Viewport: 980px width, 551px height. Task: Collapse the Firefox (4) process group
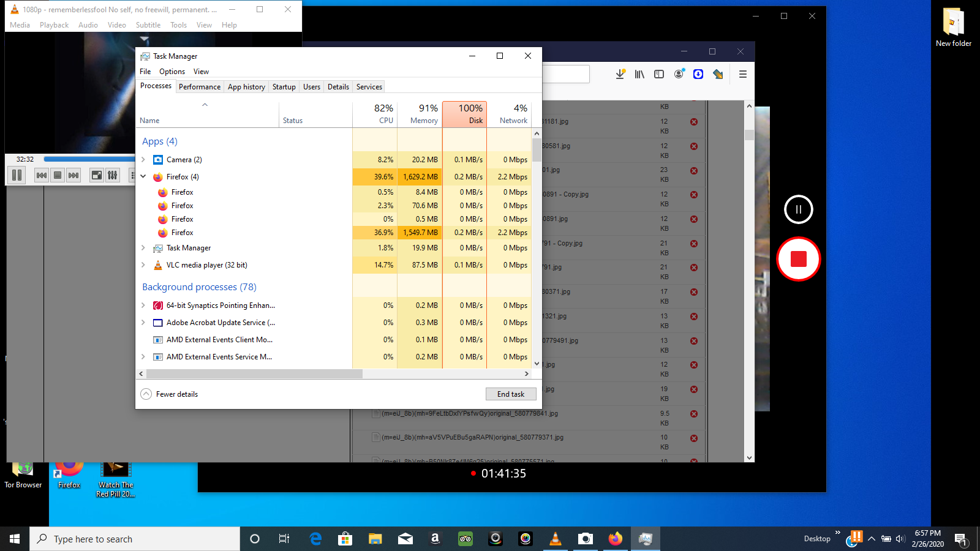(143, 177)
